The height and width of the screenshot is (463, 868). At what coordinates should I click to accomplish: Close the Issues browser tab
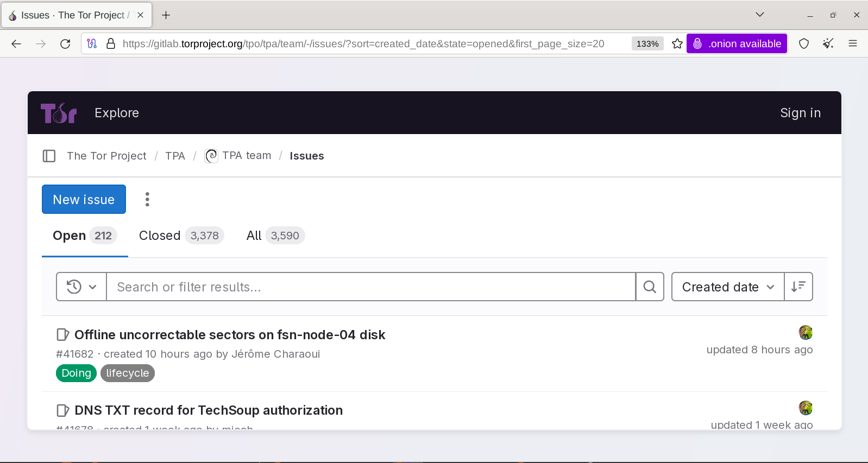[x=140, y=15]
